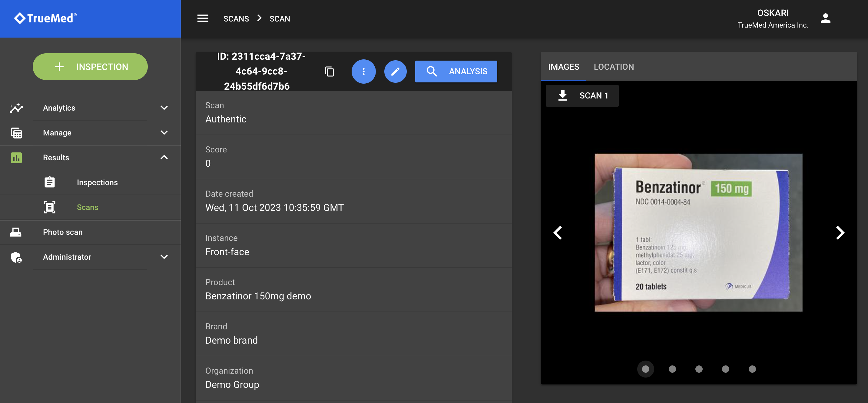The width and height of the screenshot is (868, 403).
Task: Open the Analytics menu
Action: coord(90,108)
